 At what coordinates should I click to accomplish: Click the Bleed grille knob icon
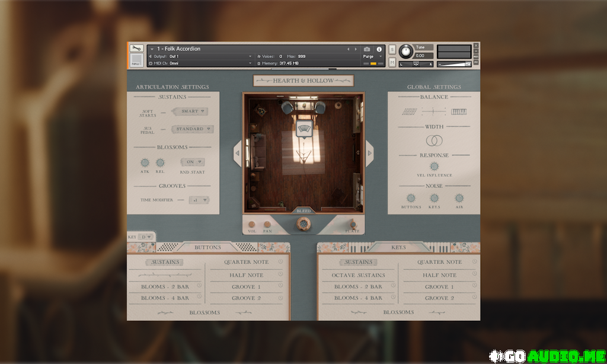303,224
